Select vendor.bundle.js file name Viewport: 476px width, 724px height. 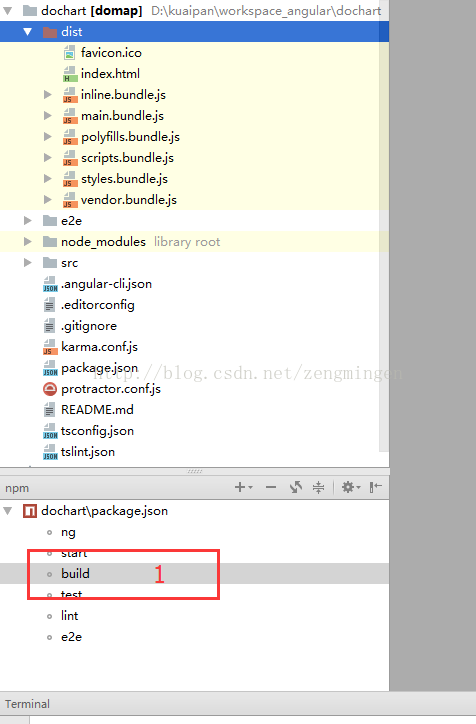pyautogui.click(x=129, y=200)
